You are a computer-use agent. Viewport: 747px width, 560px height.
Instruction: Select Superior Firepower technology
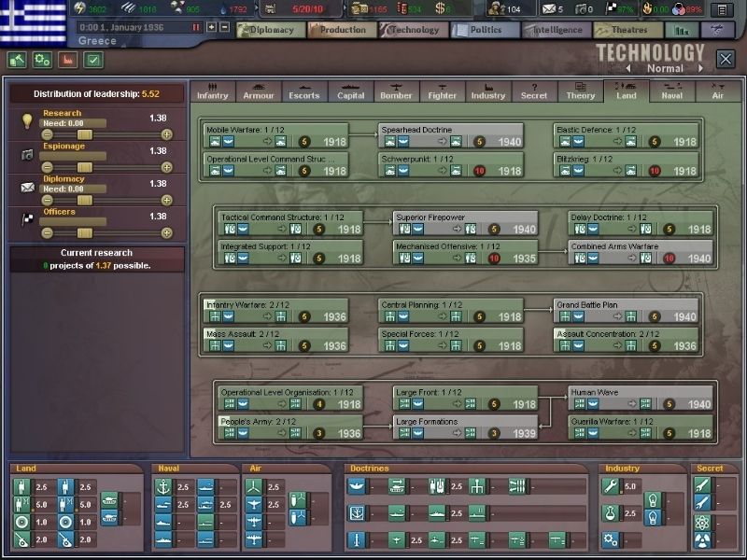pos(465,223)
